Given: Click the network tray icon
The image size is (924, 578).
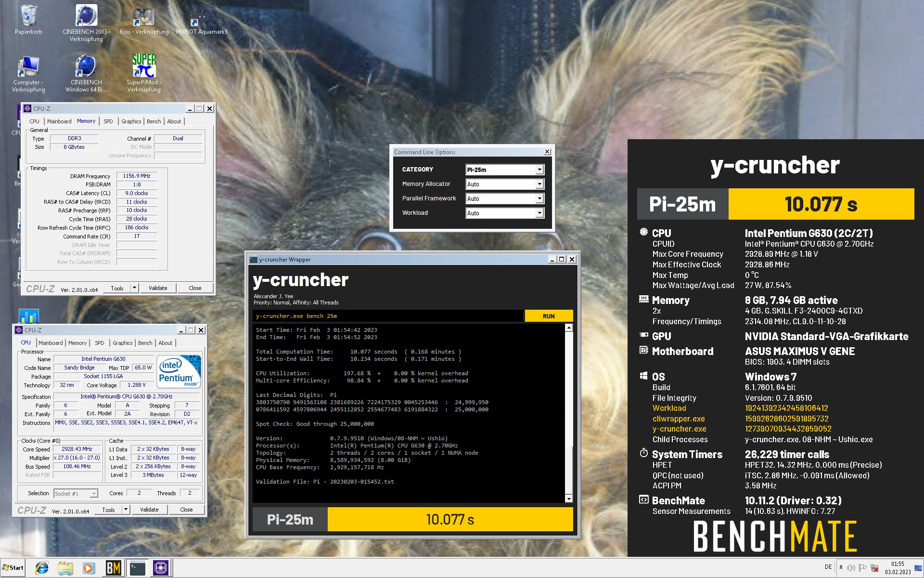Looking at the screenshot, I should pyautogui.click(x=875, y=568).
